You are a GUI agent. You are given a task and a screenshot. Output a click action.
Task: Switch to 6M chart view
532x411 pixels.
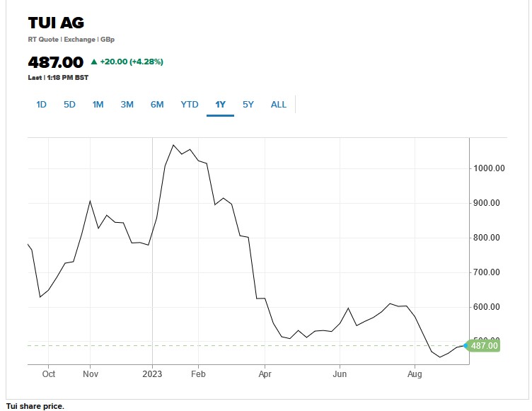tap(157, 105)
